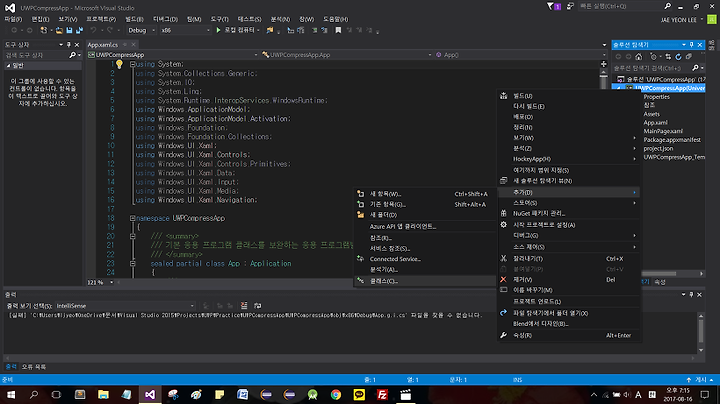Select 분석기(A)... in submenu
Image resolution: width=720 pixels, height=404 pixels.
pos(425,269)
